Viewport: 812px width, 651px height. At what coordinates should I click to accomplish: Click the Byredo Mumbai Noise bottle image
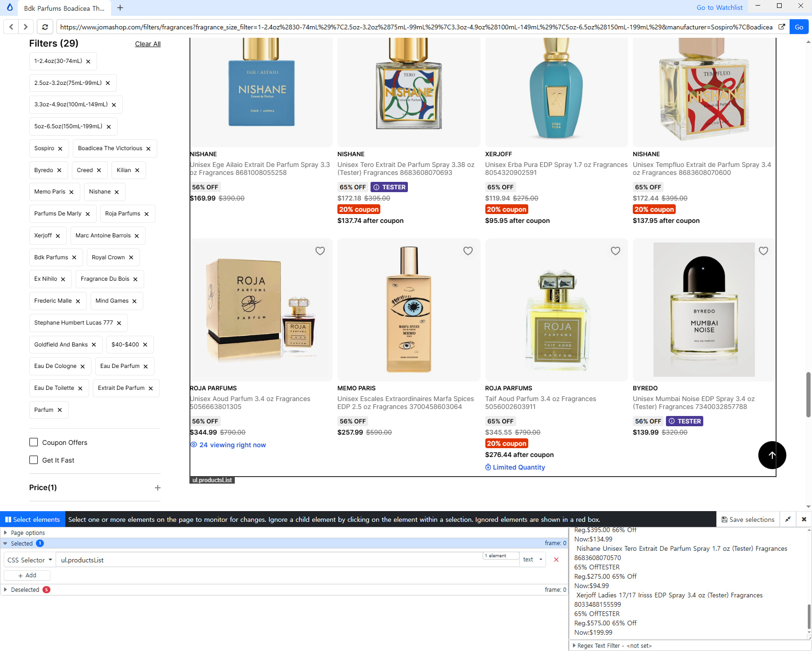(704, 310)
